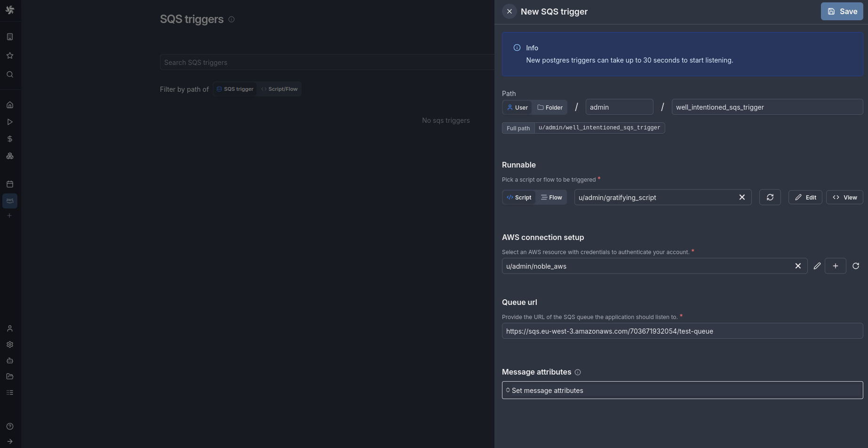Filter by path of Script/Flow
Screen dimensions: 868x448
279,89
